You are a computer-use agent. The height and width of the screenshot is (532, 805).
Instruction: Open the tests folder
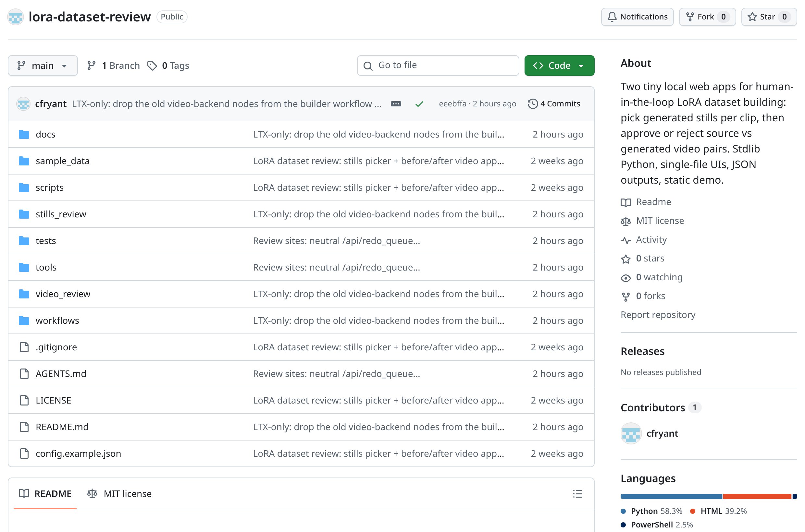click(x=45, y=241)
